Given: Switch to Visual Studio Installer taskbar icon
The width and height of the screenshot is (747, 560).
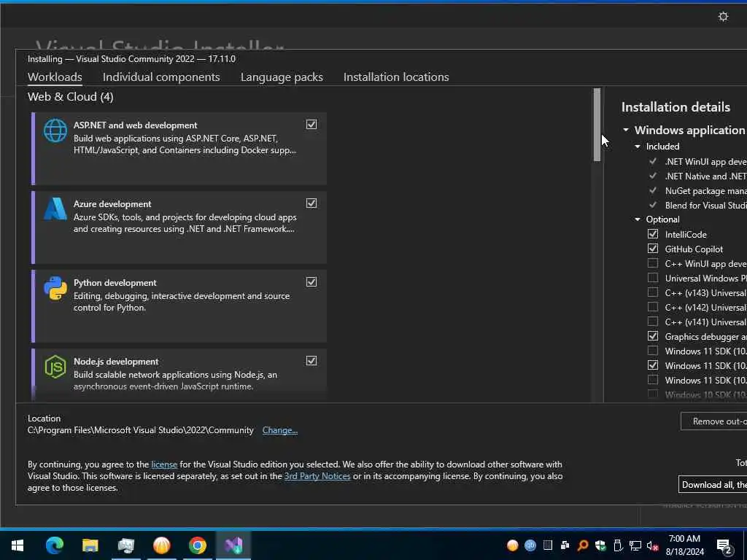Looking at the screenshot, I should [x=233, y=545].
